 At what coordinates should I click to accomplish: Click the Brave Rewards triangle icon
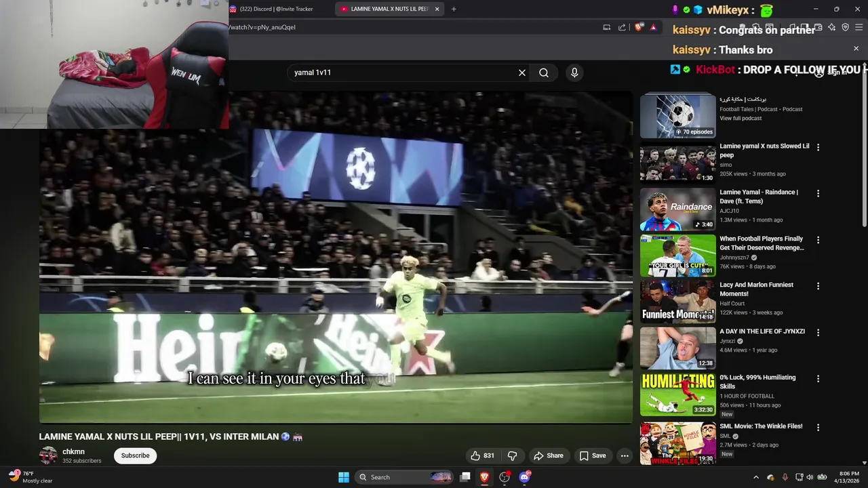653,27
